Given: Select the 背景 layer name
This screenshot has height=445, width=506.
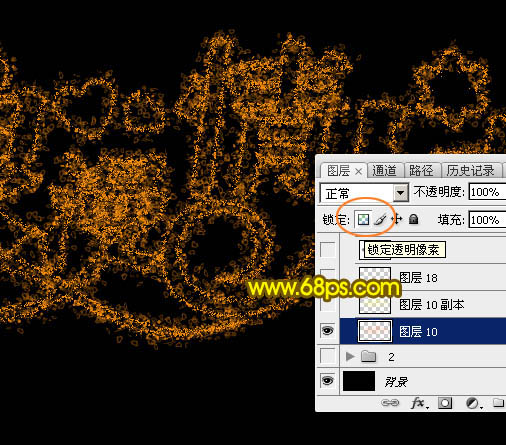Looking at the screenshot, I should point(396,382).
